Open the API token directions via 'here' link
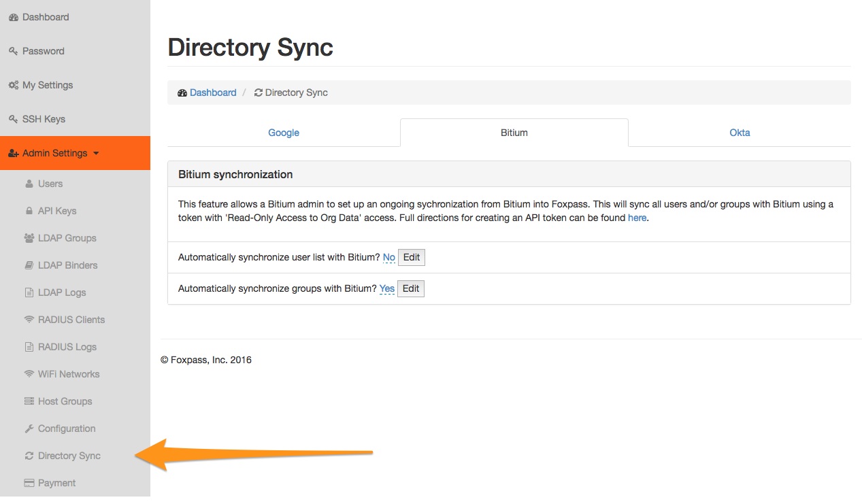The width and height of the screenshot is (862, 504). pos(637,218)
